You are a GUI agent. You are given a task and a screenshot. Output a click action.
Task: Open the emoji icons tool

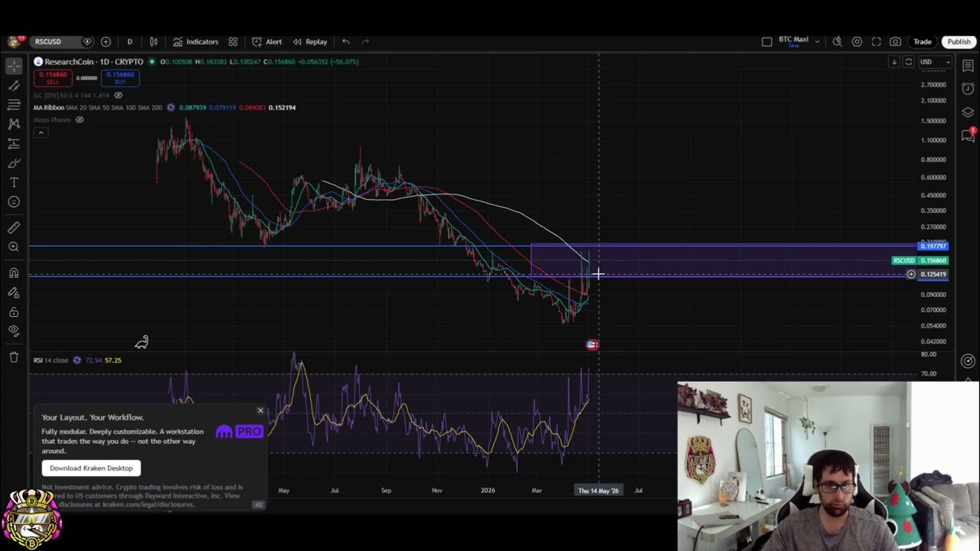click(14, 202)
